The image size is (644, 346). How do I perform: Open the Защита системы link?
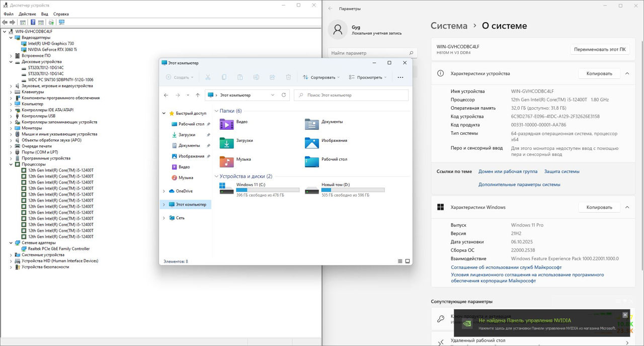pos(561,171)
